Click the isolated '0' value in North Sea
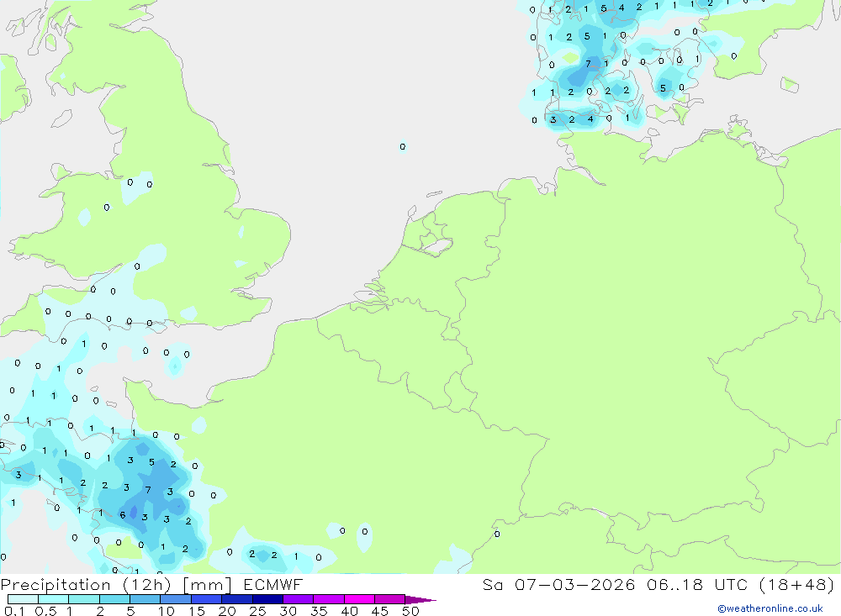841x616 pixels. (403, 146)
